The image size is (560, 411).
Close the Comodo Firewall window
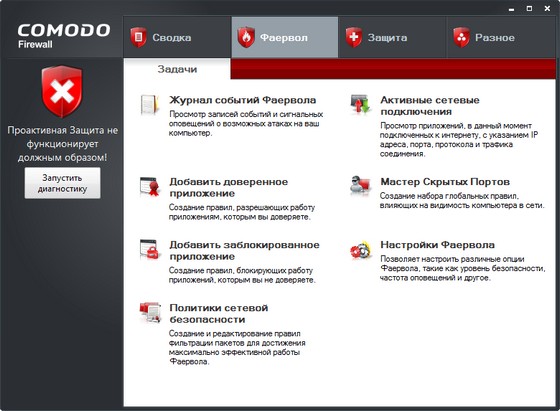coord(547,8)
